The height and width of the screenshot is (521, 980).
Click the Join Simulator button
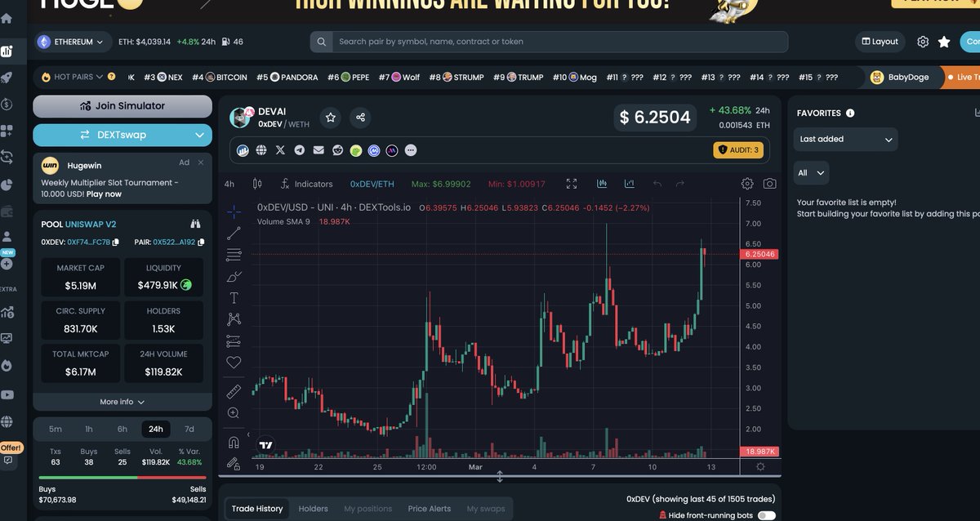click(x=122, y=106)
